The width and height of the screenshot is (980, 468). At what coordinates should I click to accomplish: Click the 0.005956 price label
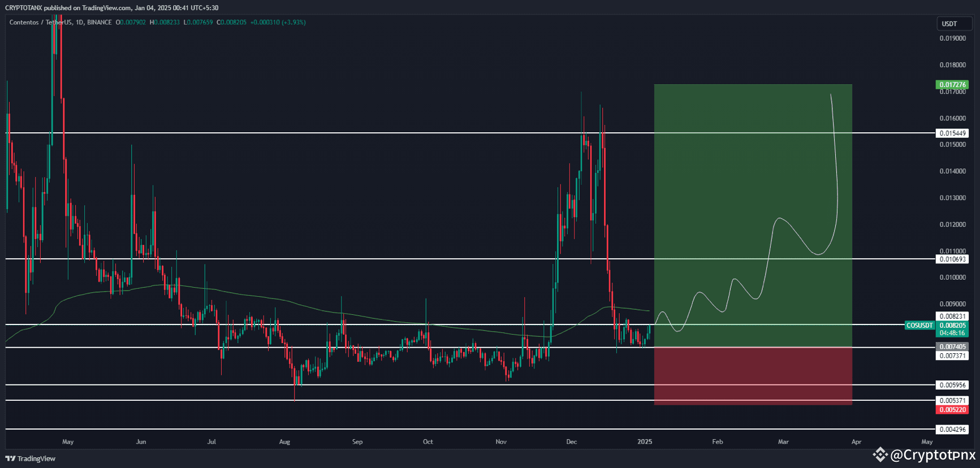952,385
